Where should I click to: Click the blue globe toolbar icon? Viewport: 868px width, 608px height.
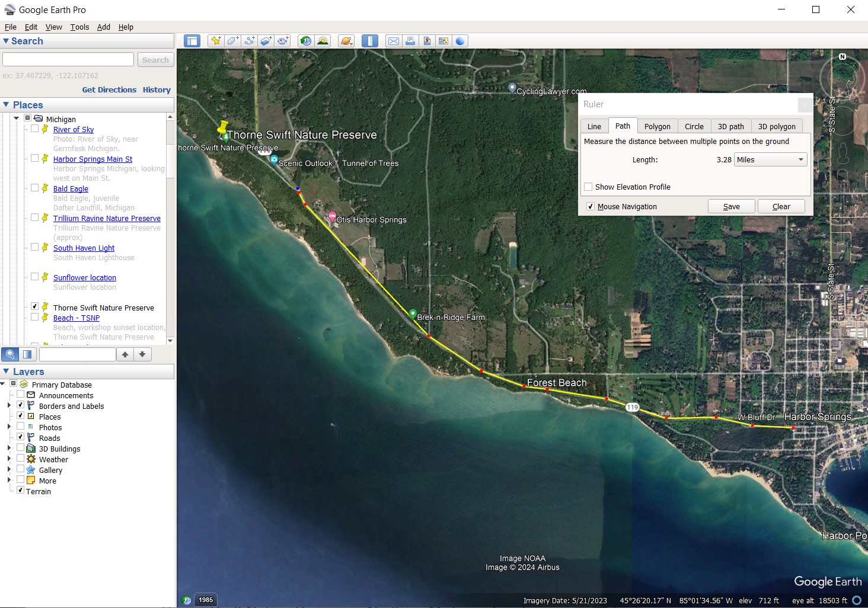click(x=460, y=41)
